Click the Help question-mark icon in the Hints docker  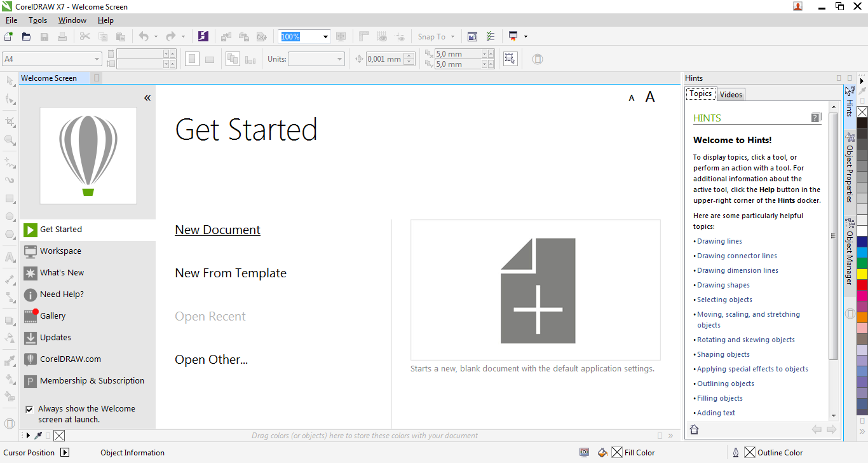click(816, 118)
